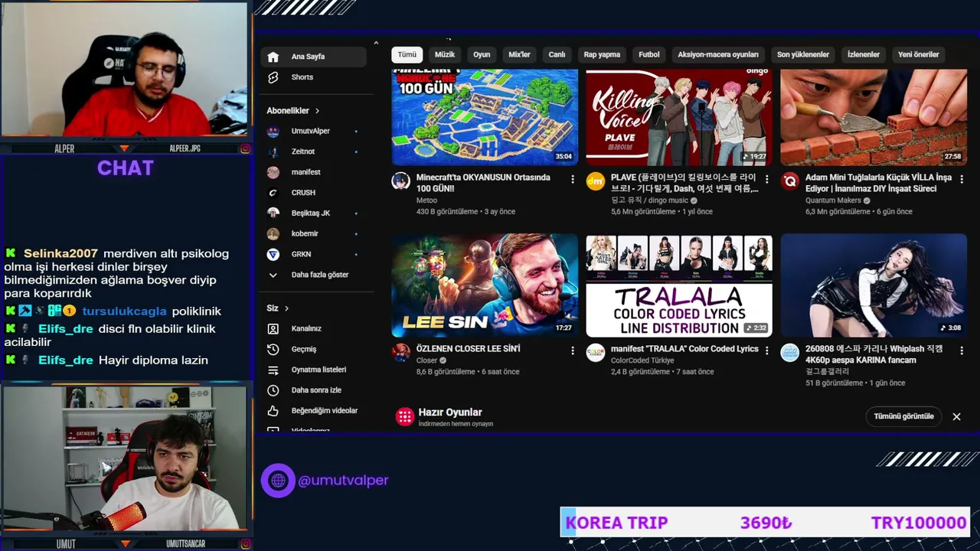Open the ÖZLENEN CLOSER LEE SIN'İ title link
980x551 pixels.
click(468, 349)
